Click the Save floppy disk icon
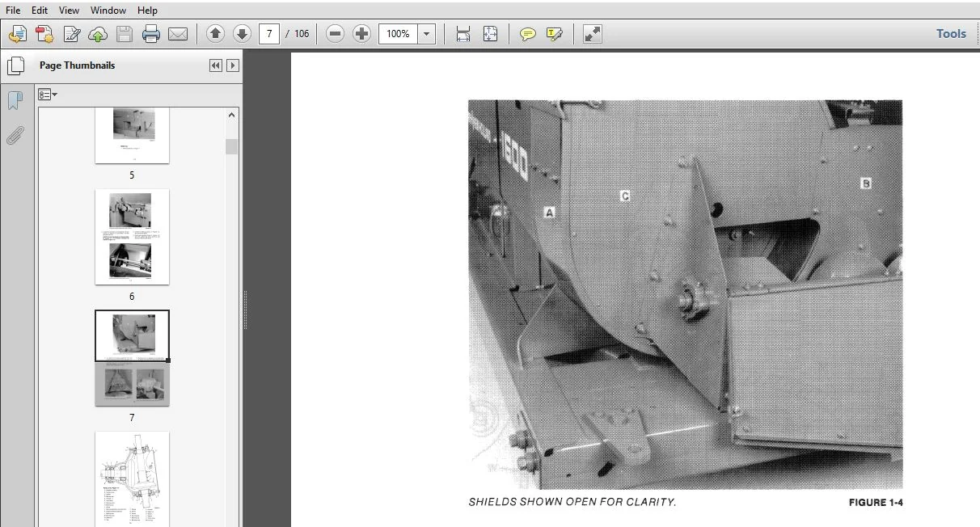The width and height of the screenshot is (980, 527). point(124,34)
